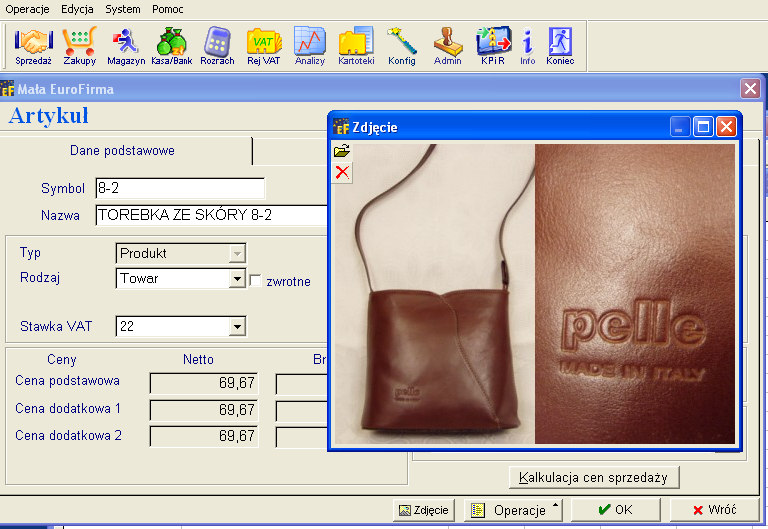Open the Admin stamp icon
This screenshot has height=529, width=768.
448,47
